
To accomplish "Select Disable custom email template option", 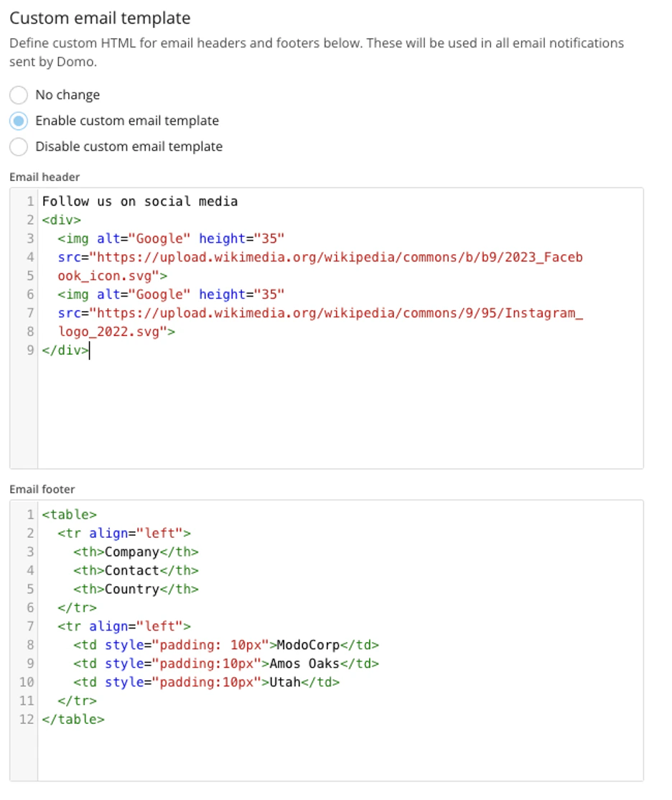I will (19, 147).
